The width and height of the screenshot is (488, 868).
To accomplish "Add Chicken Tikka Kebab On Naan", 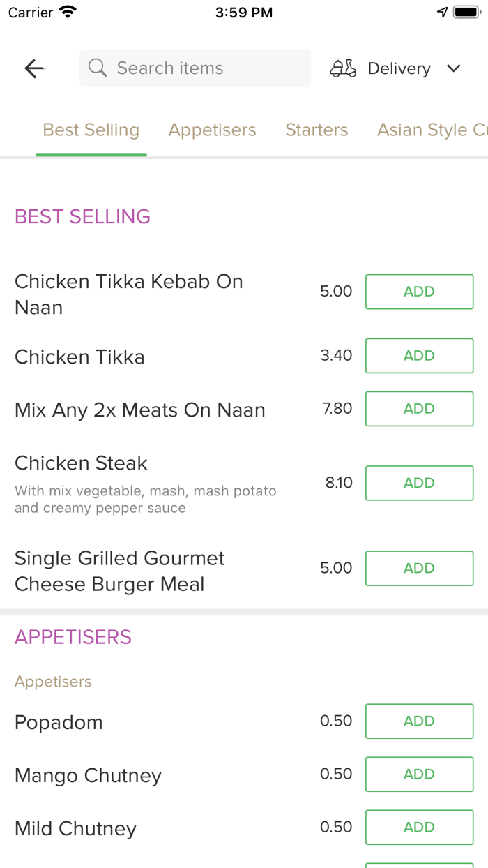I will click(419, 292).
